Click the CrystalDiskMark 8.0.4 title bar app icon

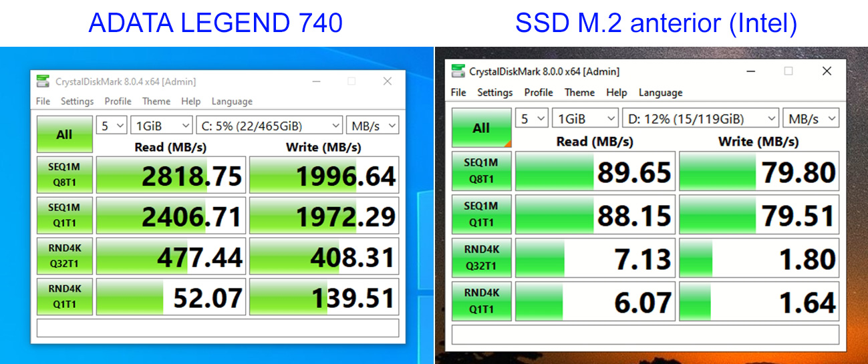43,81
